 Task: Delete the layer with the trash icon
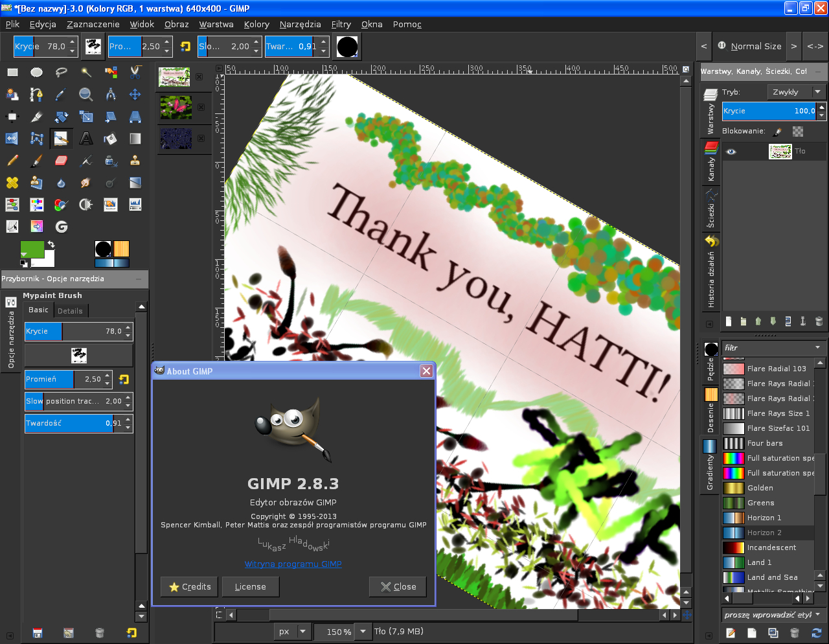coord(819,321)
